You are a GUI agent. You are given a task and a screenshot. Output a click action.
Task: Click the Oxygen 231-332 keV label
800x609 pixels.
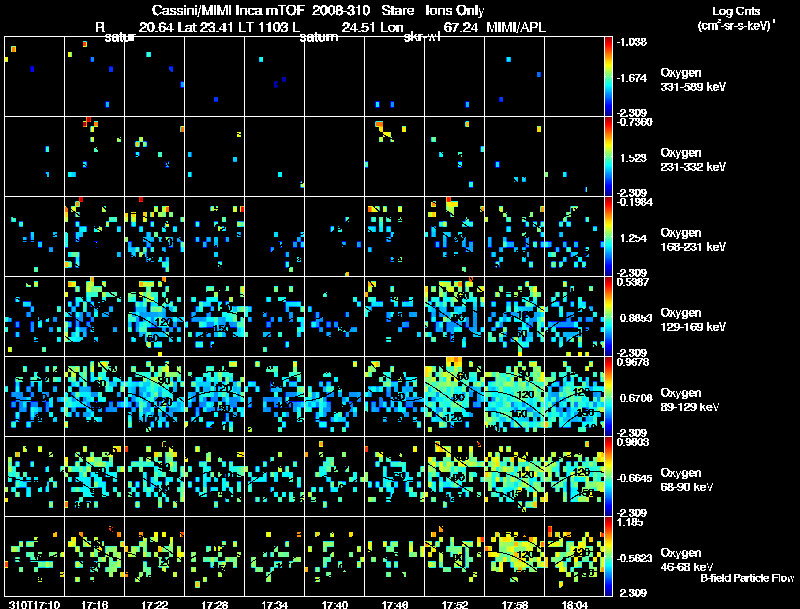[693, 160]
